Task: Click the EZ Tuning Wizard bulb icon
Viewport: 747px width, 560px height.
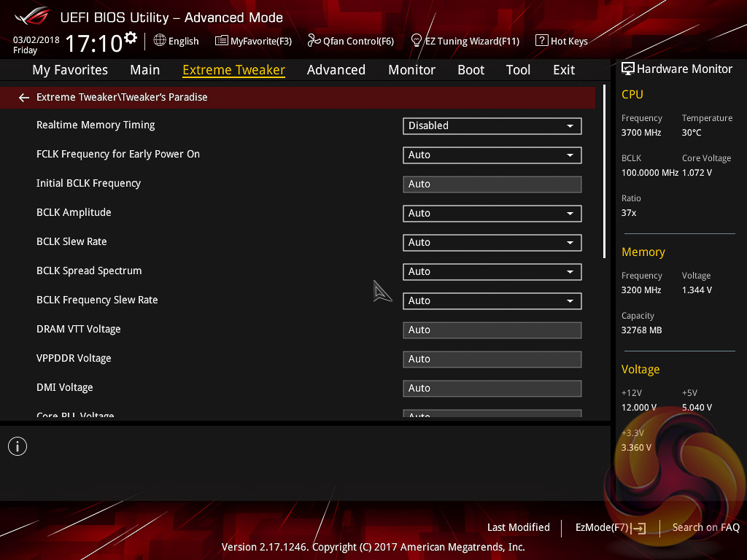Action: pyautogui.click(x=416, y=41)
